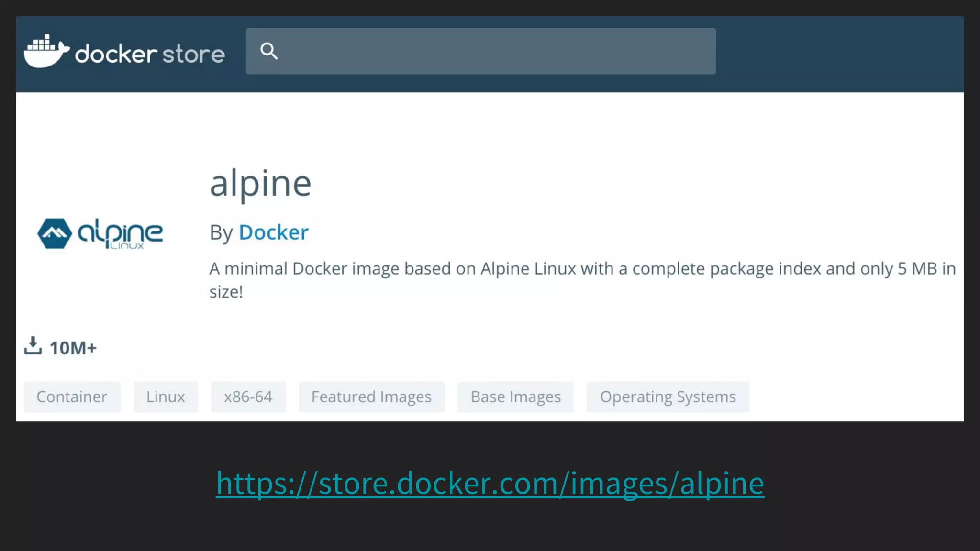Click the Docker whale logo icon
Image resolution: width=980 pixels, height=551 pixels.
[47, 51]
